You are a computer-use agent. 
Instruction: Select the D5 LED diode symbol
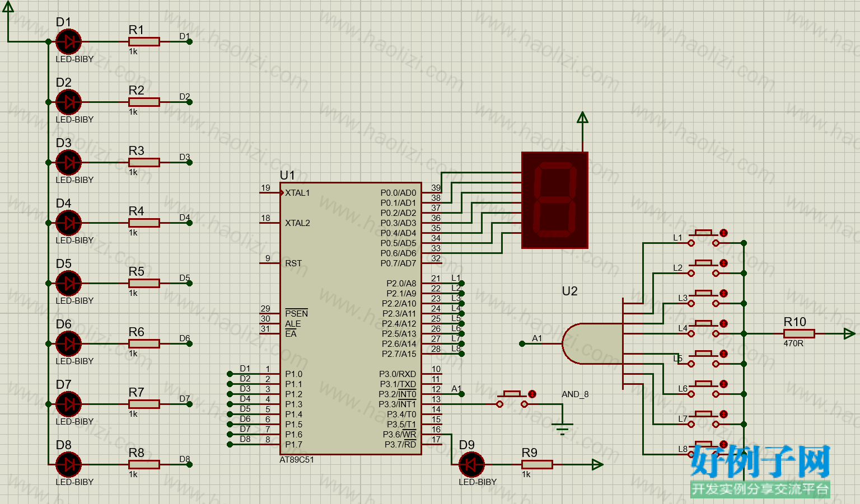pos(68,283)
